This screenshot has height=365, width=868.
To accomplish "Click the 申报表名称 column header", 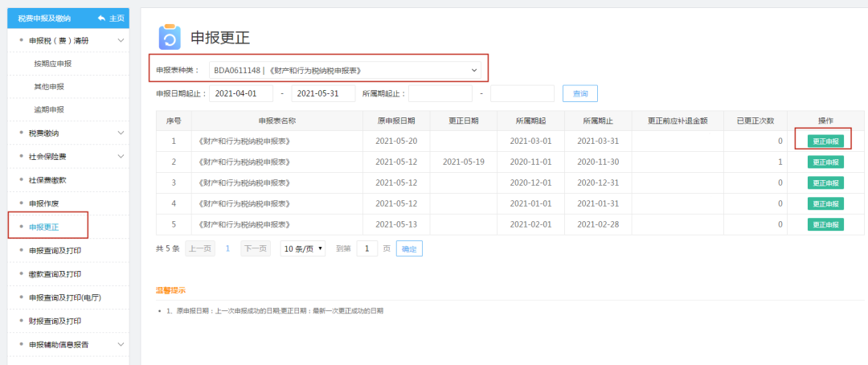I will click(276, 120).
